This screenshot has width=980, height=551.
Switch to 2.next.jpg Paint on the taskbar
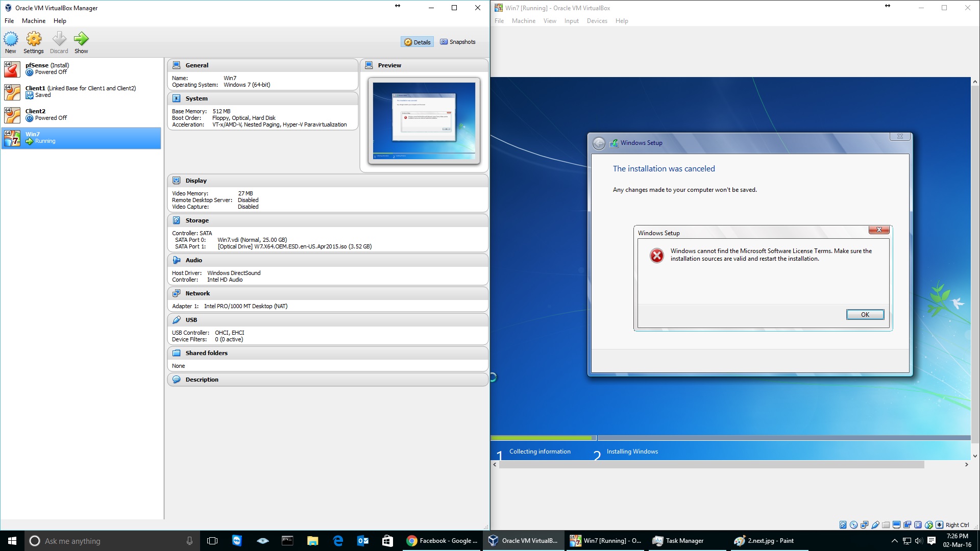[769, 541]
